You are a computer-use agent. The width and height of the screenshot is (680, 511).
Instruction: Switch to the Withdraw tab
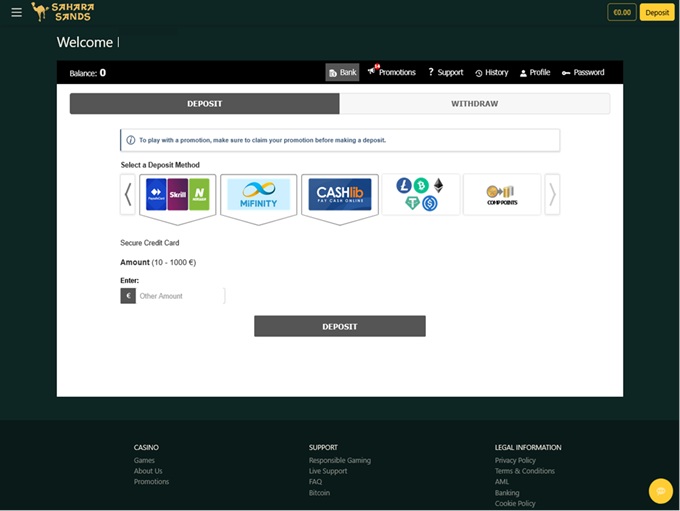tap(474, 103)
